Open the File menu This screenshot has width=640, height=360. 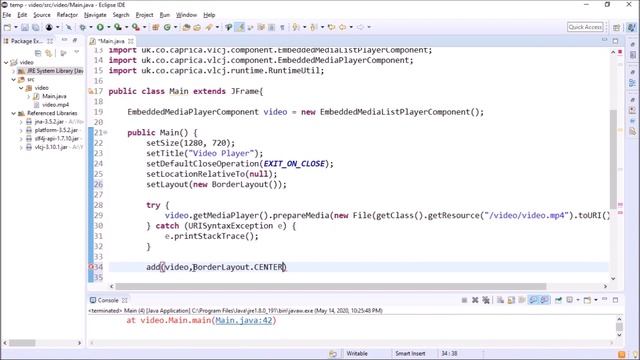click(x=7, y=15)
